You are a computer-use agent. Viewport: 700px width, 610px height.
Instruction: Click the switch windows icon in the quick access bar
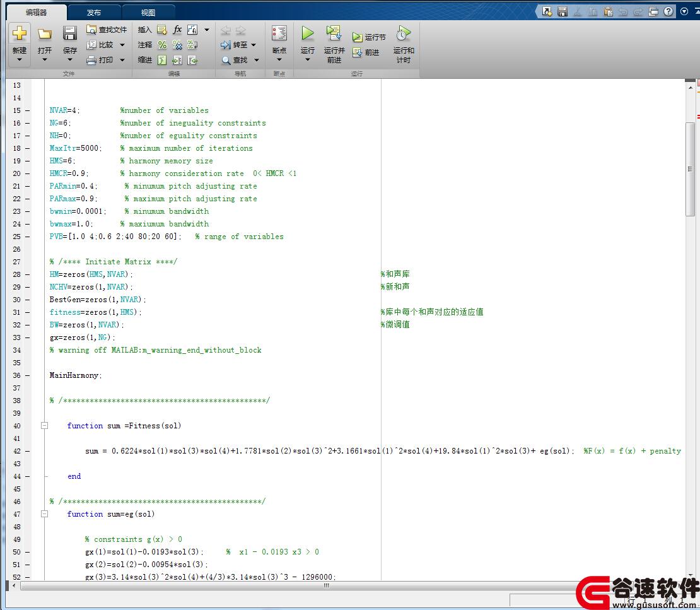653,11
